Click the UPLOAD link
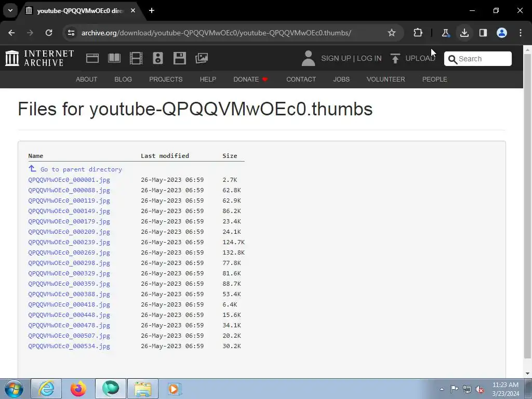The width and height of the screenshot is (532, 399). (420, 58)
